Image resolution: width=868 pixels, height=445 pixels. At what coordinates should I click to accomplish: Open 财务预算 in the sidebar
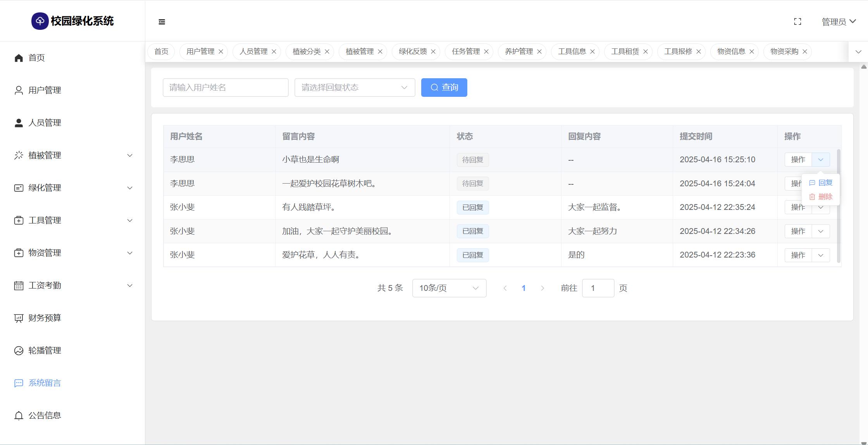pos(44,318)
